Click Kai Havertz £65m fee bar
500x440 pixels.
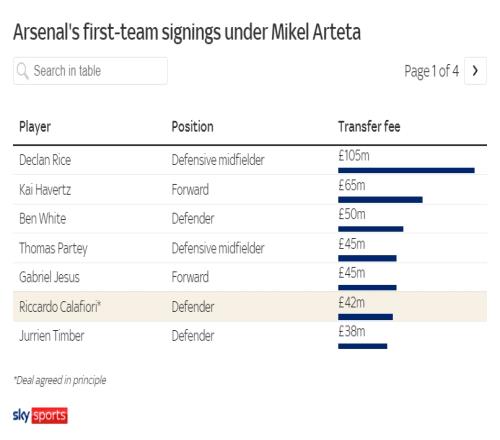point(380,200)
